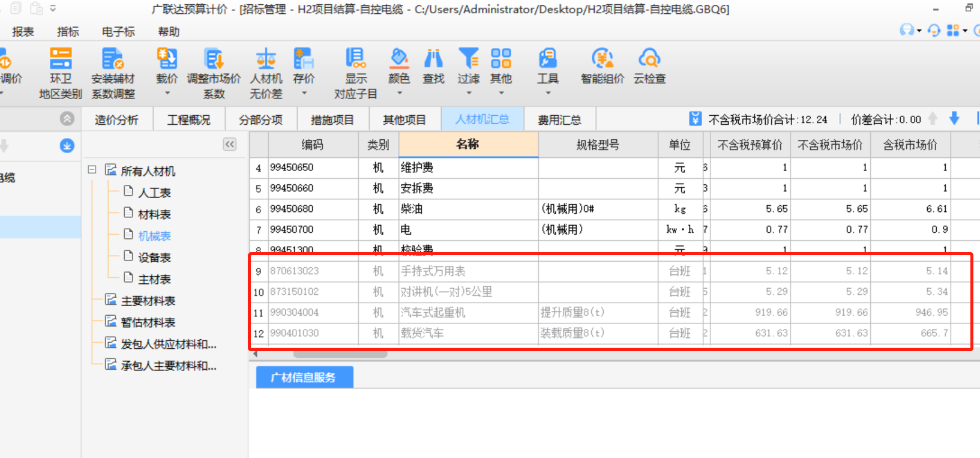Open the 工具 tools icon
The image size is (980, 458).
click(547, 59)
